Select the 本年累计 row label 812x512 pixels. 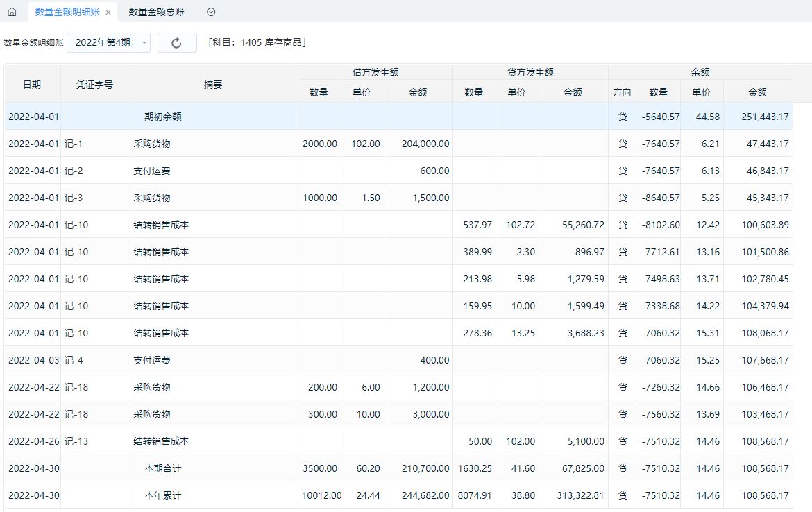pos(162,495)
